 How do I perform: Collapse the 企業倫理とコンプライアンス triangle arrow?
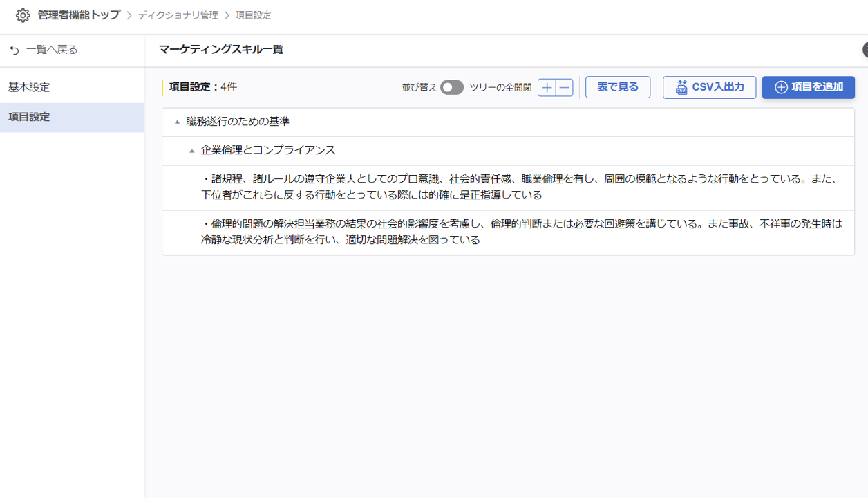[x=192, y=151]
